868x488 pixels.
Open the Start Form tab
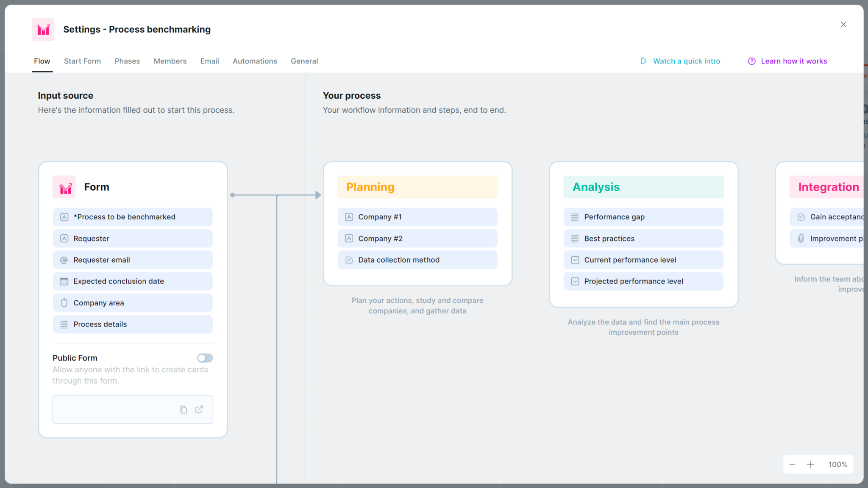[x=82, y=61]
